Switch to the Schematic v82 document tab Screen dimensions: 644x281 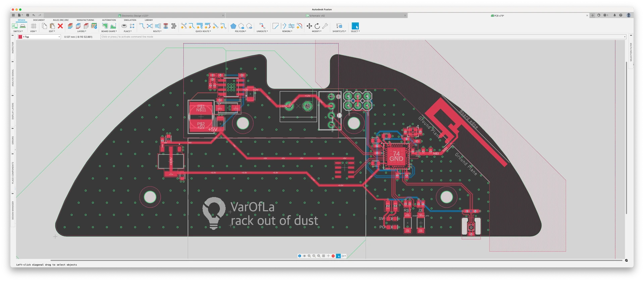pos(317,16)
